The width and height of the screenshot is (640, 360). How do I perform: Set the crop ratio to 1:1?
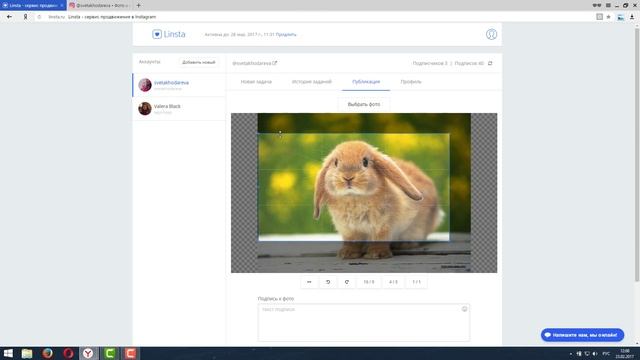[417, 282]
